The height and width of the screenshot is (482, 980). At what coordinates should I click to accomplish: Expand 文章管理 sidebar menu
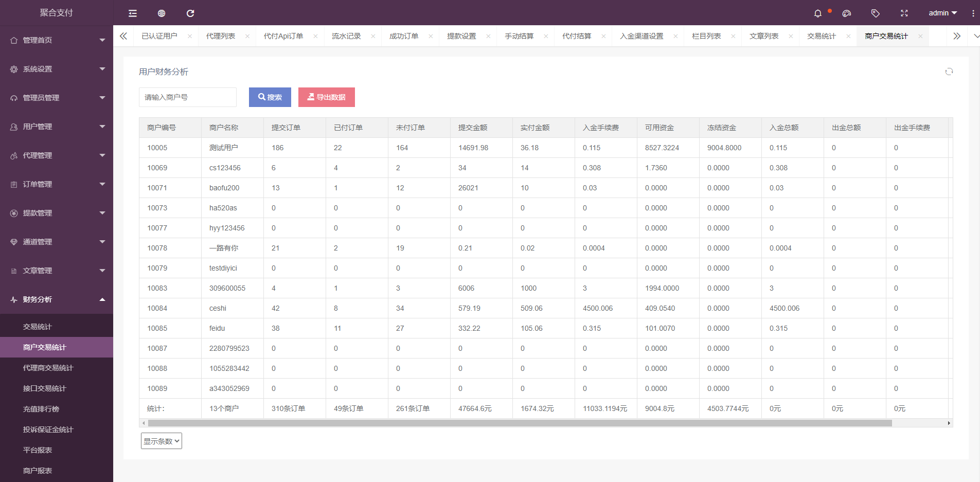coord(57,271)
